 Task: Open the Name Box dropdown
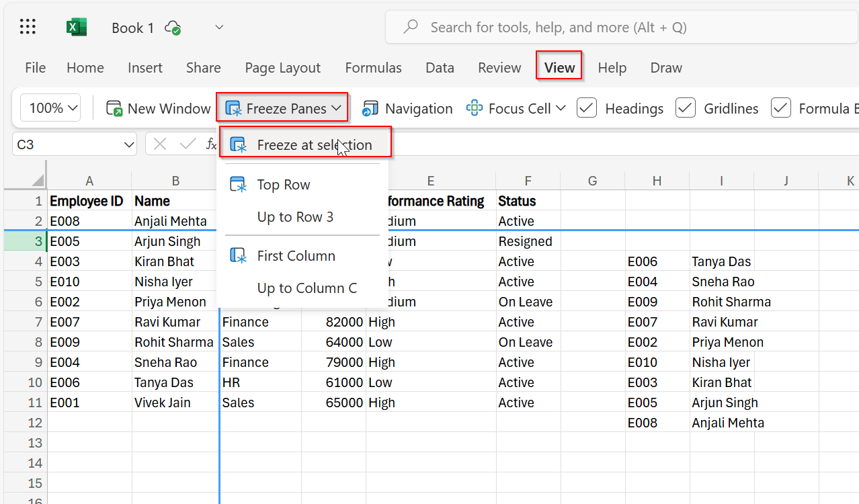[x=129, y=144]
